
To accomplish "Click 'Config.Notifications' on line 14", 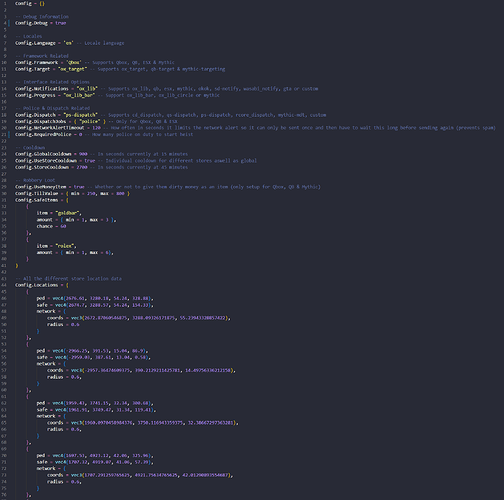I will pyautogui.click(x=42, y=89).
